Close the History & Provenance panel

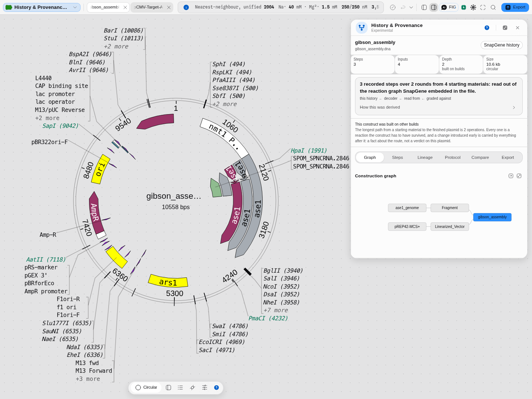tap(518, 28)
